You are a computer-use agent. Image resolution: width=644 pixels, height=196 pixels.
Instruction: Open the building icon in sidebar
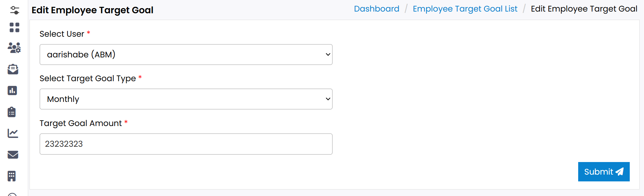pyautogui.click(x=12, y=176)
